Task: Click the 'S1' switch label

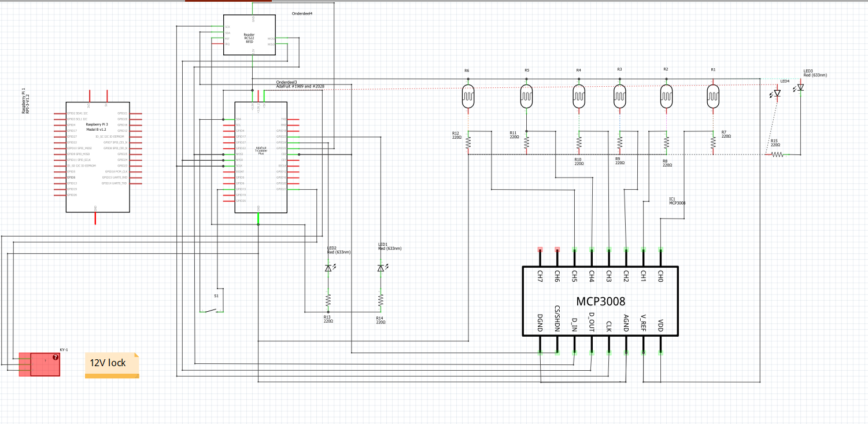Action: pos(216,296)
